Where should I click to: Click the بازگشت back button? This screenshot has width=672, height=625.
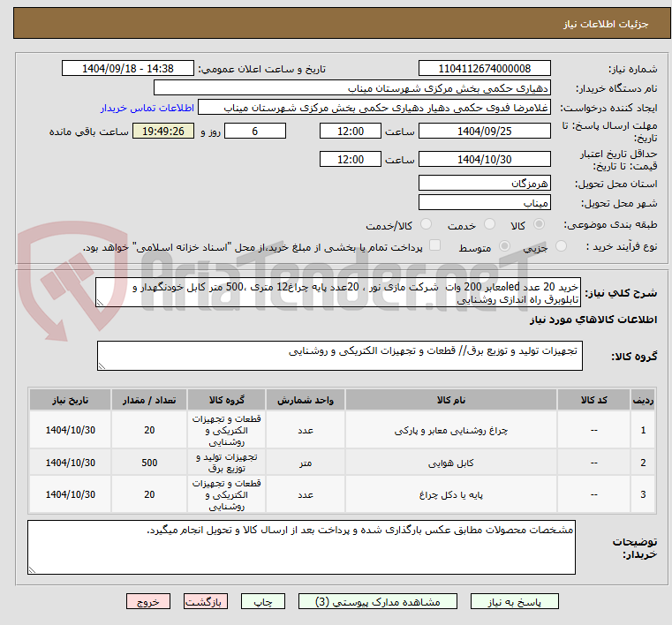(x=205, y=601)
